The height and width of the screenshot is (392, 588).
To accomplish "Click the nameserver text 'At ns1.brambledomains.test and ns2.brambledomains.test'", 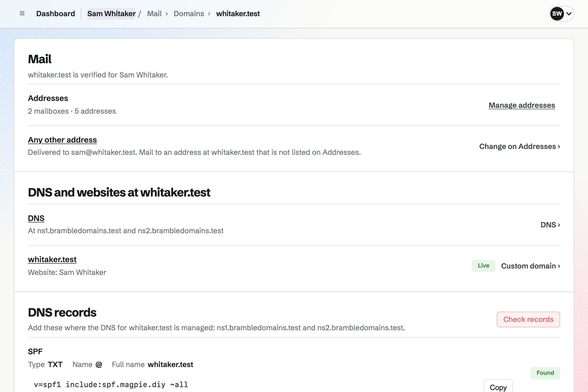I will pos(125,231).
